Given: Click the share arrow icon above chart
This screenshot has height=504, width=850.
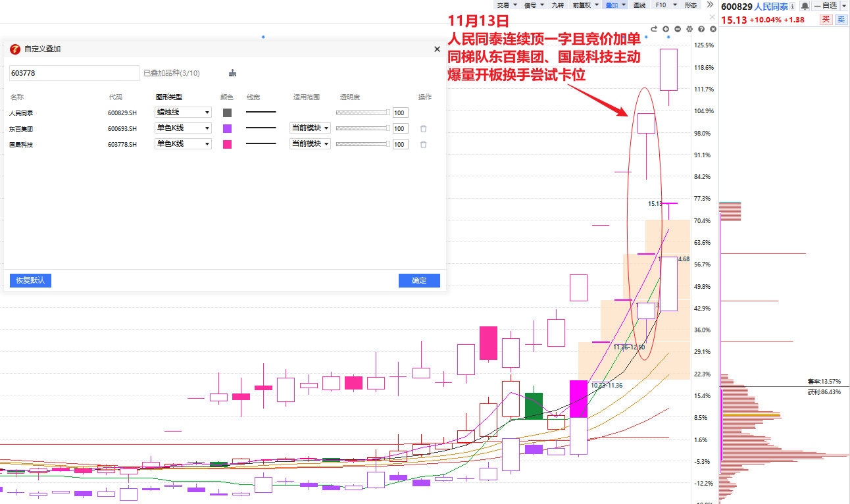Looking at the screenshot, I should click(x=654, y=29).
